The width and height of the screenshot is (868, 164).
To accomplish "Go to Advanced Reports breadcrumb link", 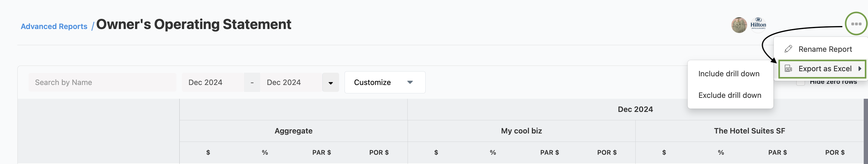I will click(54, 26).
